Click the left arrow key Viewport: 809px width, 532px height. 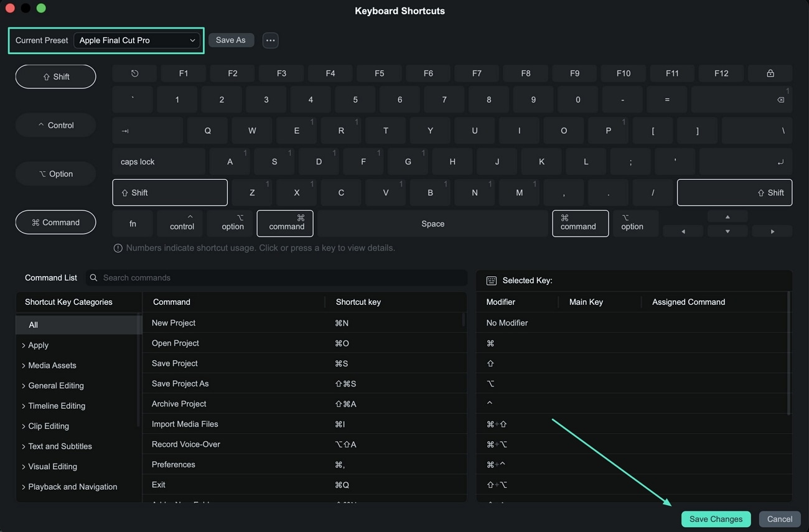[x=683, y=231]
